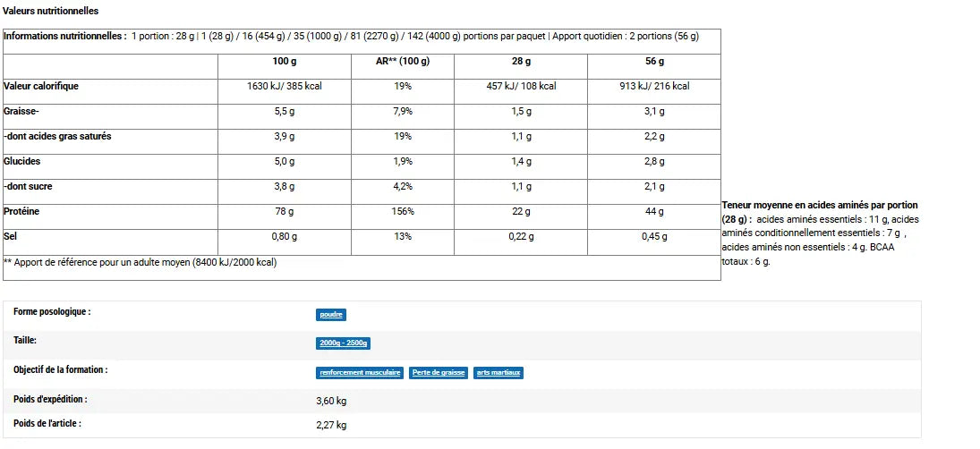The width and height of the screenshot is (980, 449).
Task: Click the 'Glucides' row label
Action: (x=22, y=161)
